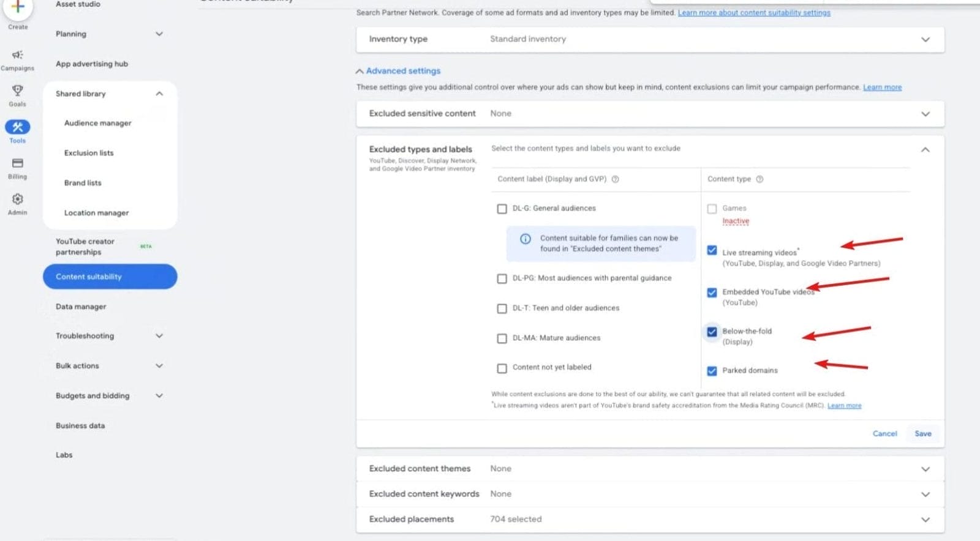The image size is (980, 541).
Task: Collapse Advanced settings section
Action: [x=399, y=71]
